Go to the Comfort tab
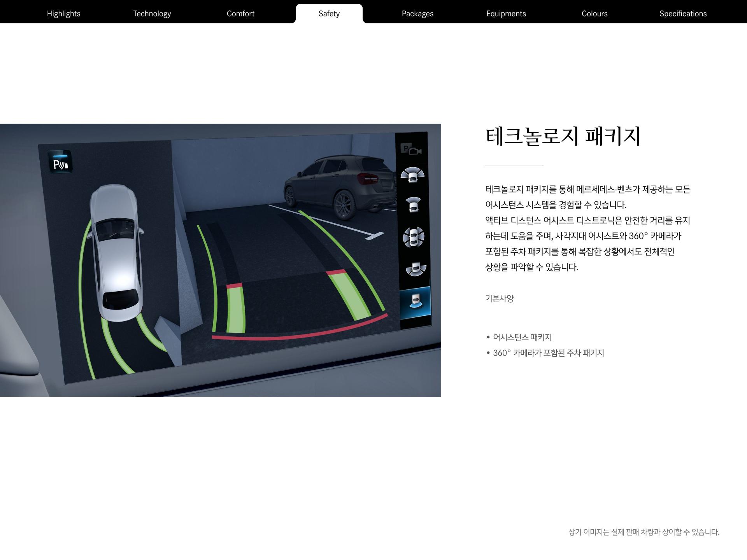 click(240, 14)
